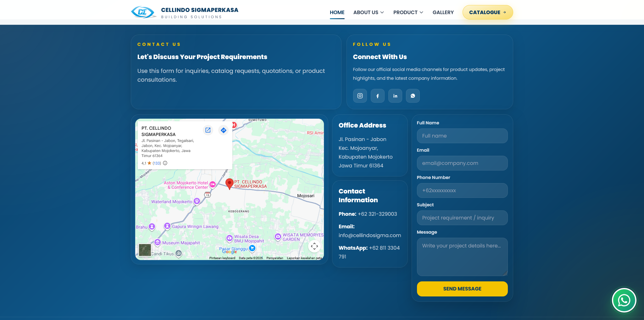Select Wisata Memoryes Garden map marker
The width and height of the screenshot is (644, 320).
(x=278, y=236)
